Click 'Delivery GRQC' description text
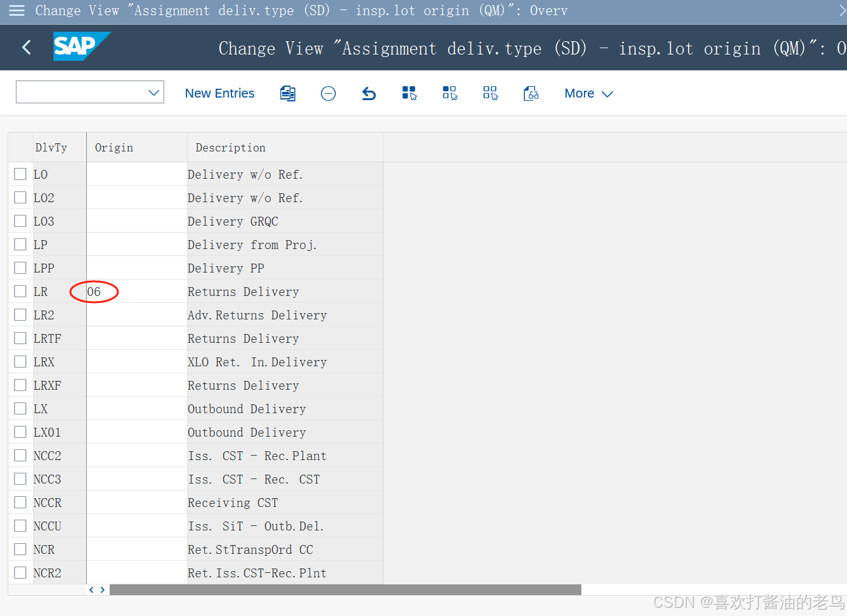Viewport: 847px width, 616px height. [x=233, y=221]
